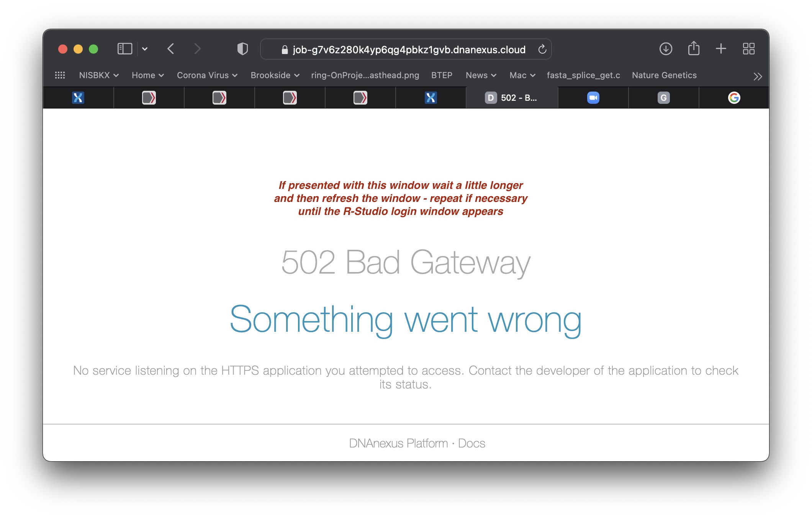Click the page reload icon

click(x=543, y=50)
